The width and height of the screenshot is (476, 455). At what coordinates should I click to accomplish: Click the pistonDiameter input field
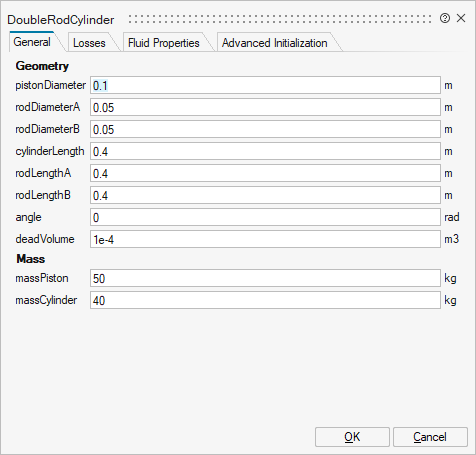(x=265, y=85)
